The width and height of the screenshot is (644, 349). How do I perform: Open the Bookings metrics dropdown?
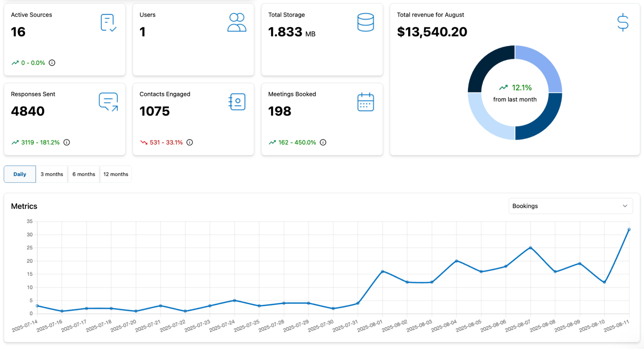pos(571,206)
